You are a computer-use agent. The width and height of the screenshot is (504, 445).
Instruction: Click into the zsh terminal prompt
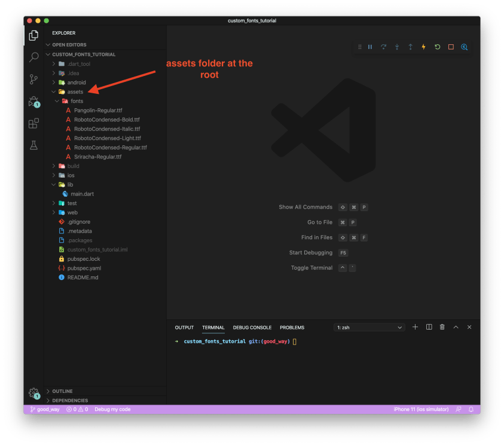tap(294, 342)
